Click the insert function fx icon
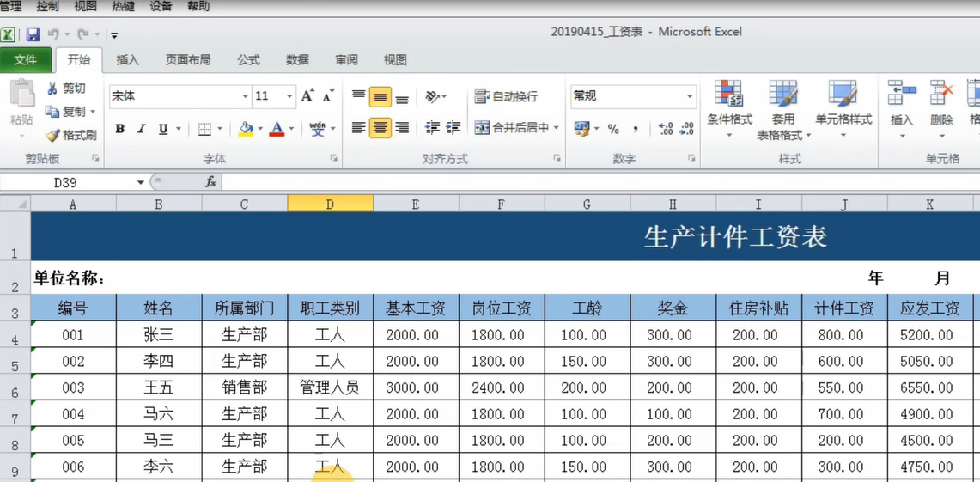 [210, 182]
